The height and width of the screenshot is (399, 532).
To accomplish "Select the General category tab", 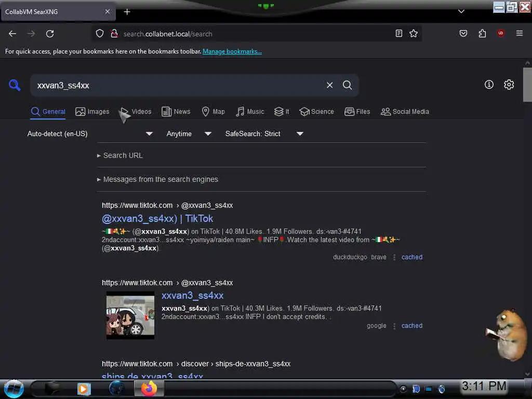I will click(48, 112).
